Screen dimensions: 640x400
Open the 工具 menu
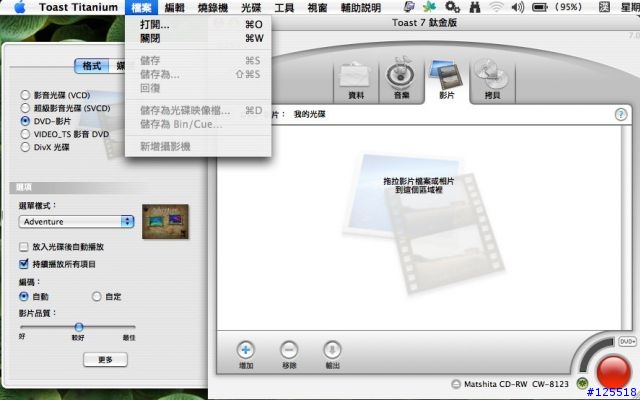(x=284, y=7)
